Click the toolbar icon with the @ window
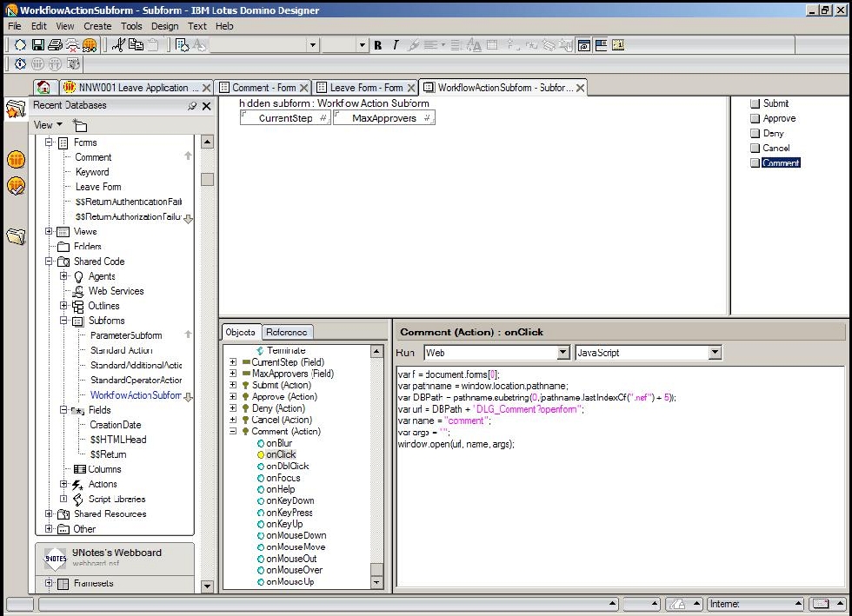Image resolution: width=852 pixels, height=616 pixels. (584, 45)
